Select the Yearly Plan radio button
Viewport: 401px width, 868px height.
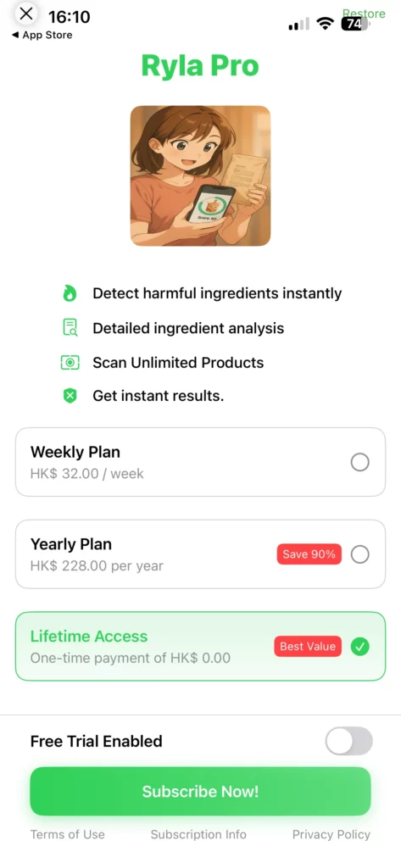[360, 554]
